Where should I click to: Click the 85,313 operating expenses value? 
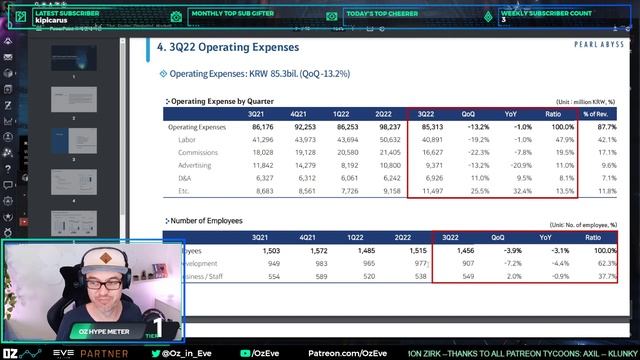(432, 127)
